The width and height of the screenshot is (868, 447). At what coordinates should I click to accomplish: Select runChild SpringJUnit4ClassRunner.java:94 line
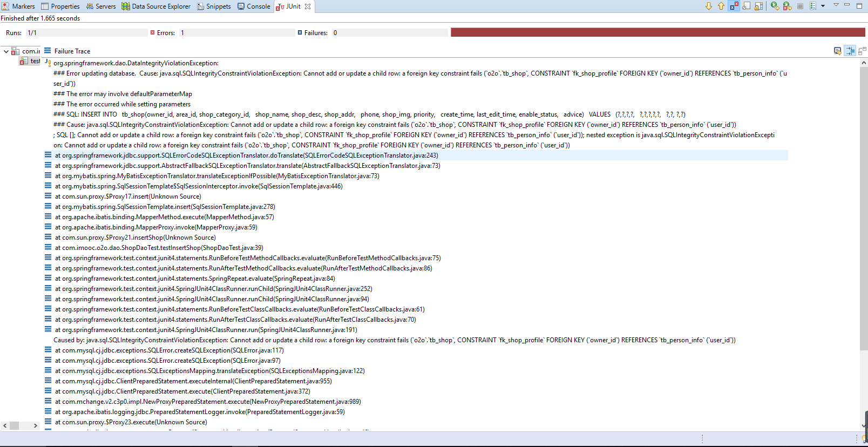click(212, 299)
